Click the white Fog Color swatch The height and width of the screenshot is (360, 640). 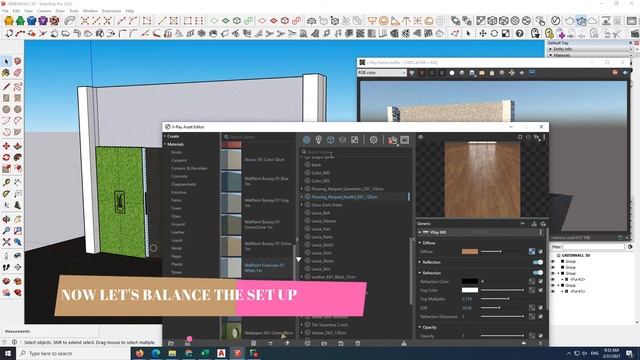pos(470,290)
